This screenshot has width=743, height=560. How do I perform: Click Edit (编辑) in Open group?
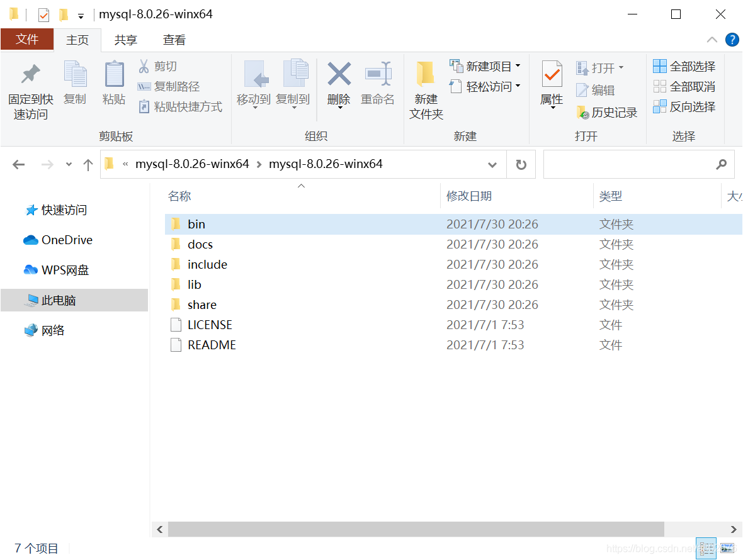click(x=596, y=90)
